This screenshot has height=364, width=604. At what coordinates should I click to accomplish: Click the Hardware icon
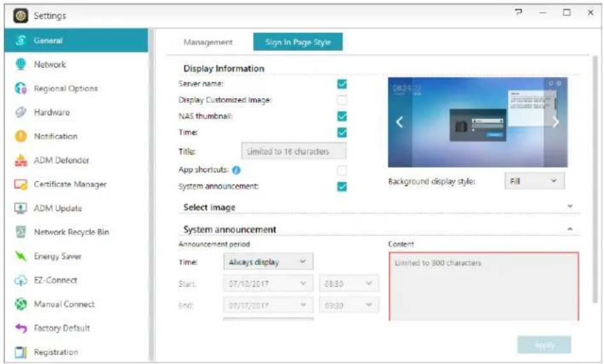pos(21,112)
